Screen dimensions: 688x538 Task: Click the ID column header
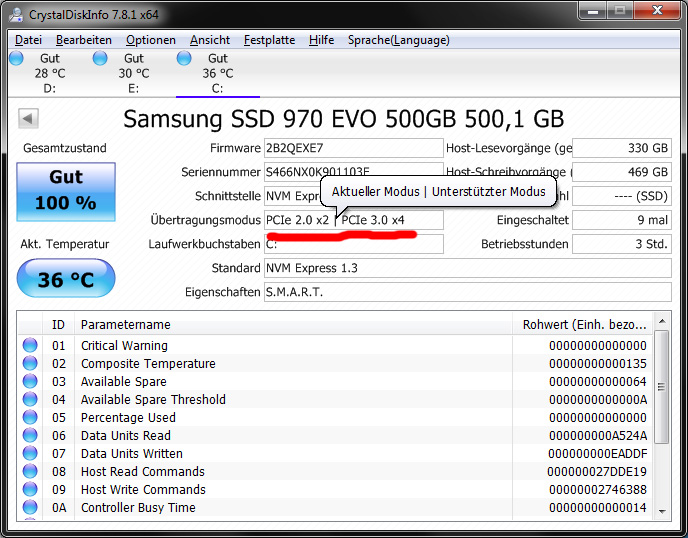pos(58,324)
